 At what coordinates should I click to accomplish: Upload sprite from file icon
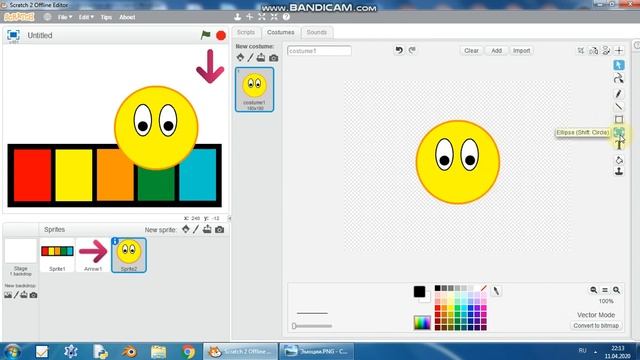click(x=207, y=229)
